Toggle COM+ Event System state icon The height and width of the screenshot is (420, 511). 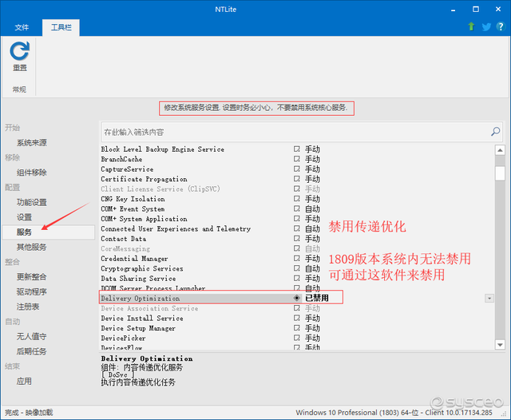coord(296,208)
